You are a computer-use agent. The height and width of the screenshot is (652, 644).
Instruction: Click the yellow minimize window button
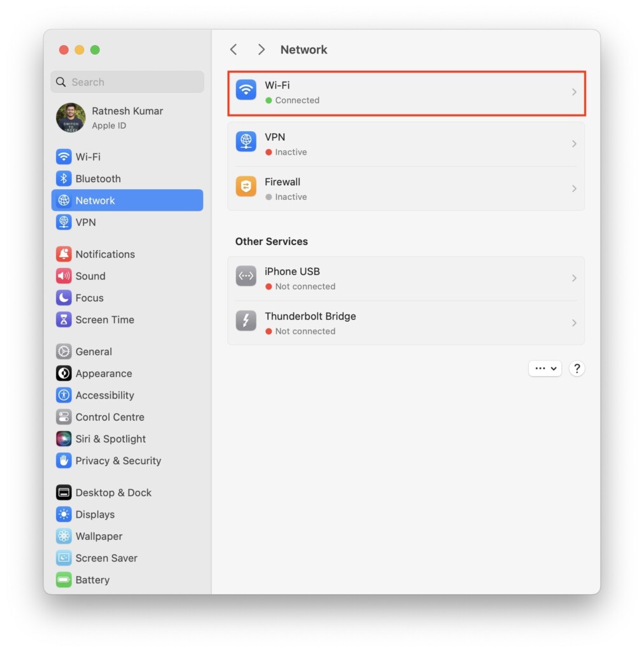click(80, 50)
